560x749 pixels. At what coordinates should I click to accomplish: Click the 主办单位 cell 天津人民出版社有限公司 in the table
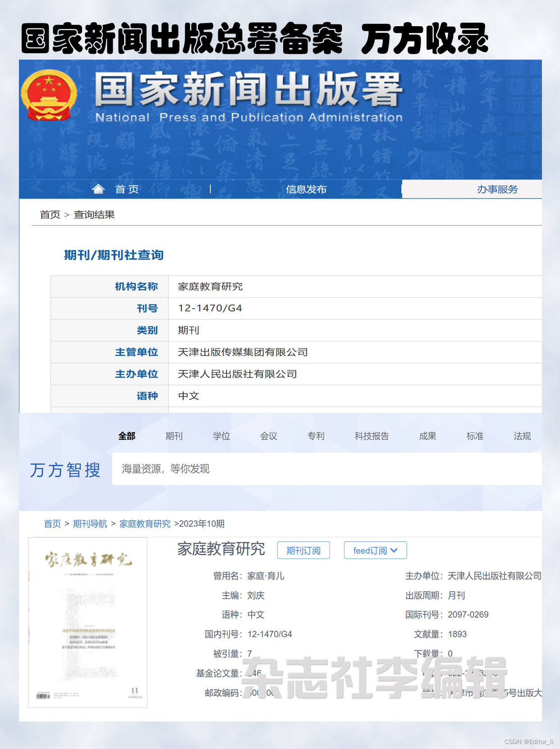237,374
